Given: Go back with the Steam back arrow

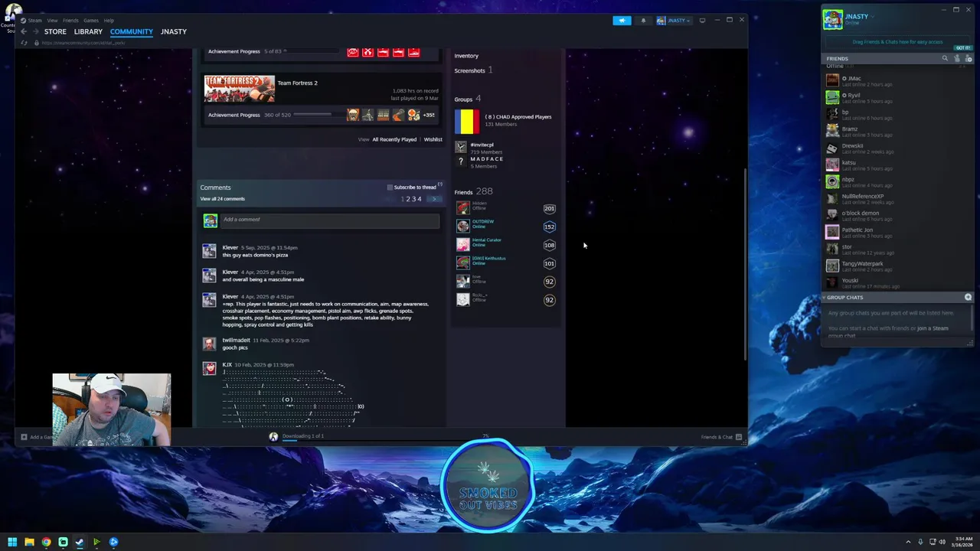Looking at the screenshot, I should pos(24,31).
